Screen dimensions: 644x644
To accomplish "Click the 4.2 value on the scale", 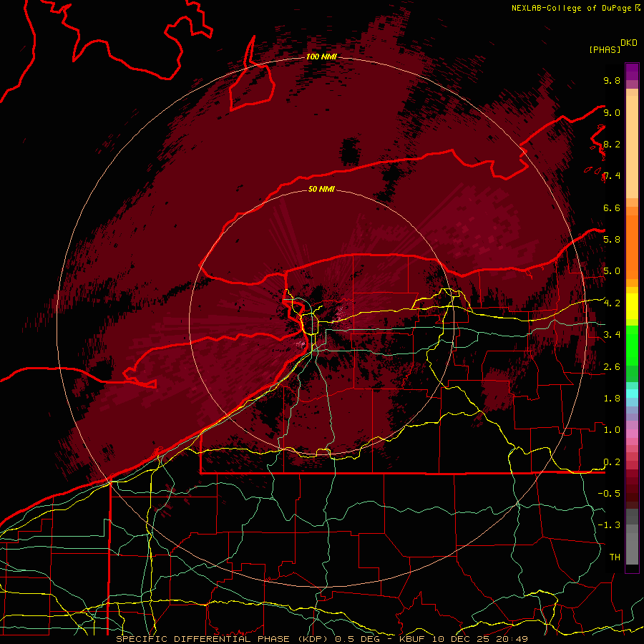I will [x=612, y=303].
